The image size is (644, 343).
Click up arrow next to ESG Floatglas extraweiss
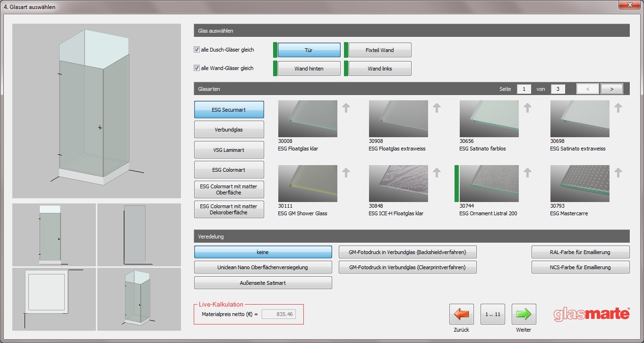click(x=437, y=108)
